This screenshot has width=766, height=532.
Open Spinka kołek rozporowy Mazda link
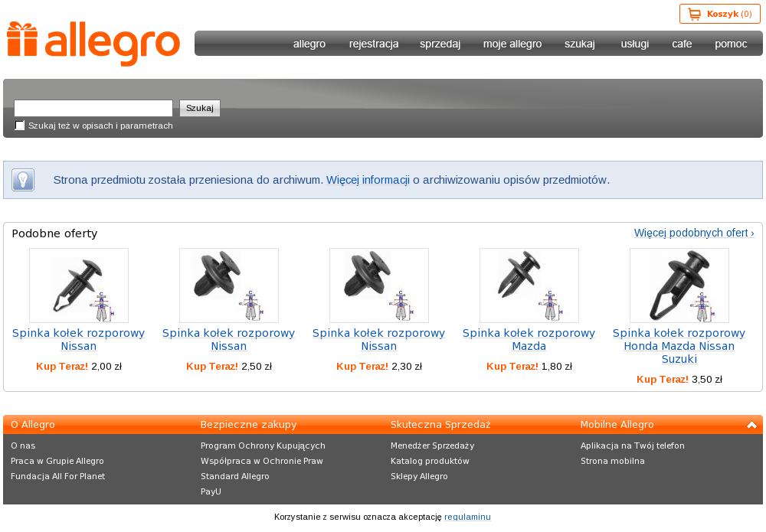point(529,340)
